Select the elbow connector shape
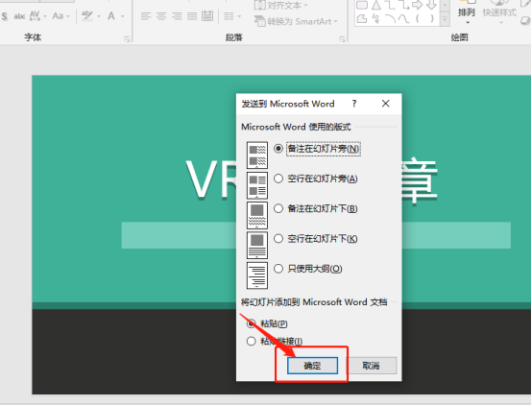This screenshot has height=406, width=532. coord(390,5)
